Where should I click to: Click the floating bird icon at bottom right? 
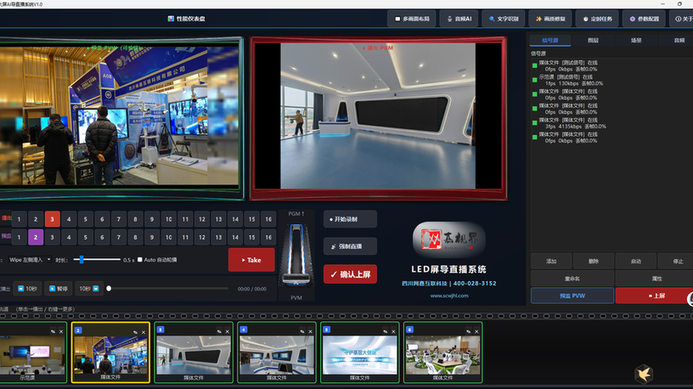pyautogui.click(x=644, y=374)
